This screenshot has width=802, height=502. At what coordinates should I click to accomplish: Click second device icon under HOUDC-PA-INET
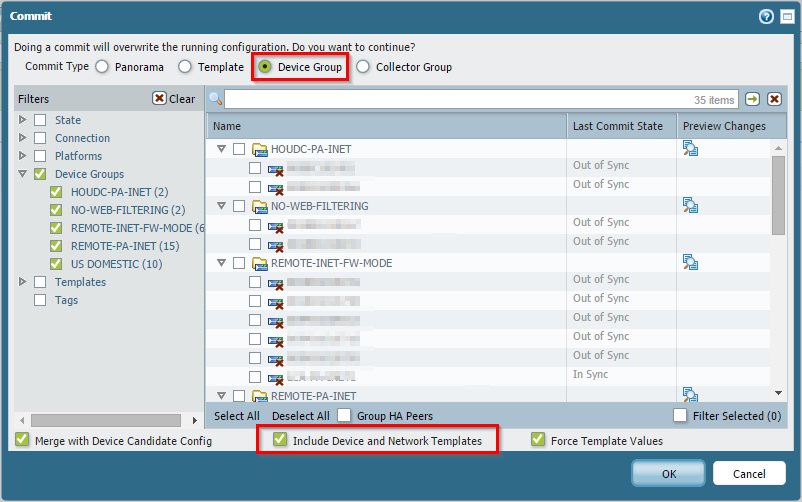pyautogui.click(x=276, y=189)
